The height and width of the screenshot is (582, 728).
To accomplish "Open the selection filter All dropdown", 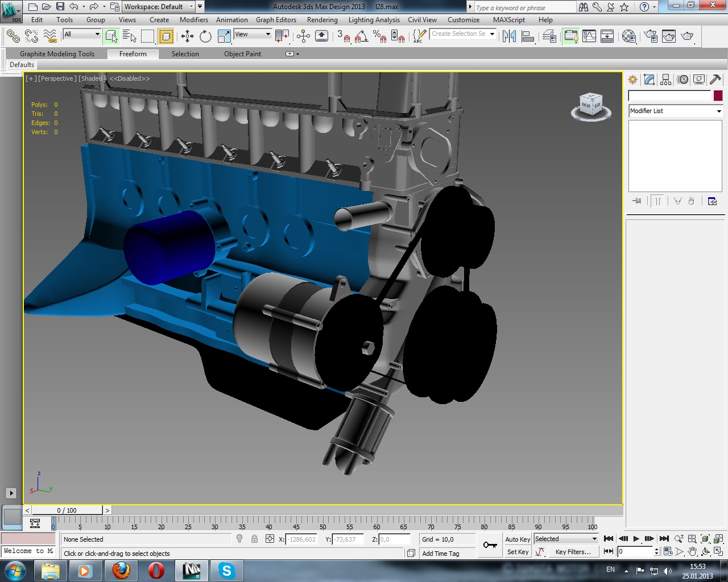I will pyautogui.click(x=82, y=34).
